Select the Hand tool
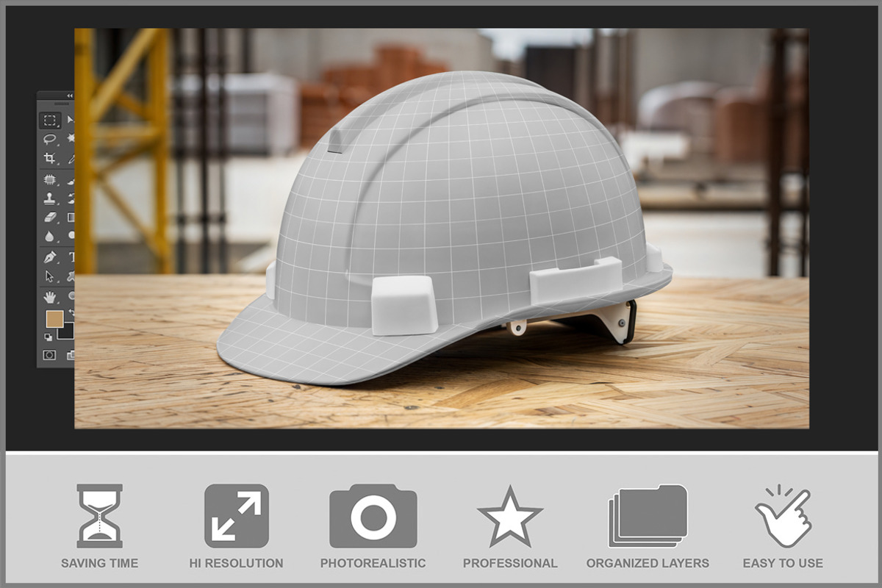Screen dimensions: 882x588 [50, 296]
